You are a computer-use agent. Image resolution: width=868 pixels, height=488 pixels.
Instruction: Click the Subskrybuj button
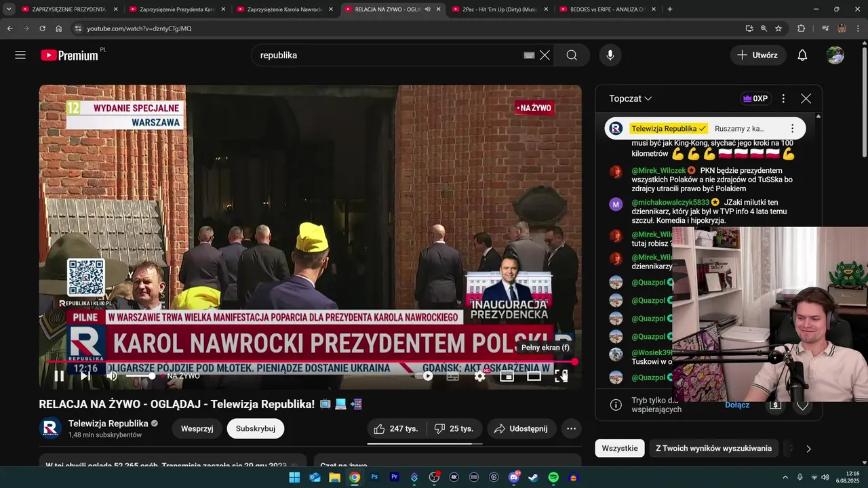tap(256, 428)
